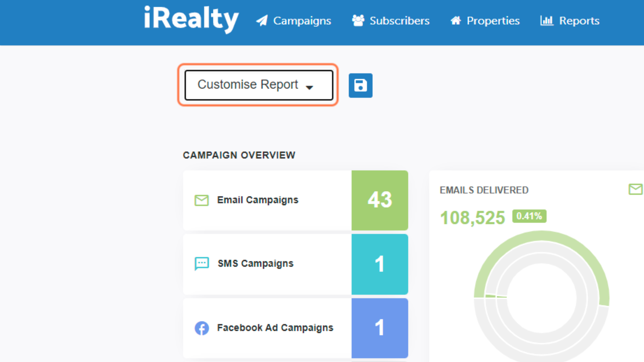Image resolution: width=644 pixels, height=362 pixels.
Task: Click the Subscribers people icon
Action: (x=358, y=21)
